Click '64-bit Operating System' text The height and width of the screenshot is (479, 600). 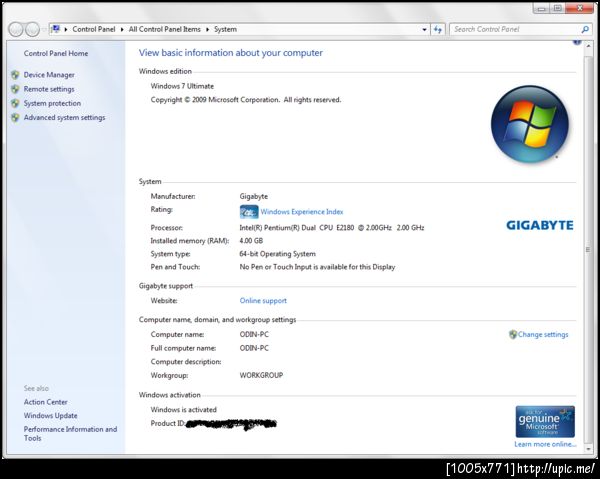(x=277, y=254)
